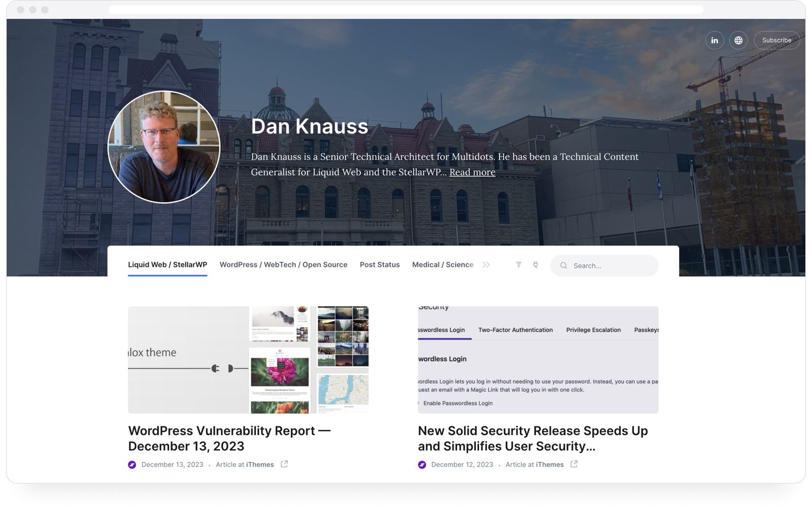The height and width of the screenshot is (514, 812).
Task: Open external link for the Vulnerability Report article
Action: click(284, 464)
